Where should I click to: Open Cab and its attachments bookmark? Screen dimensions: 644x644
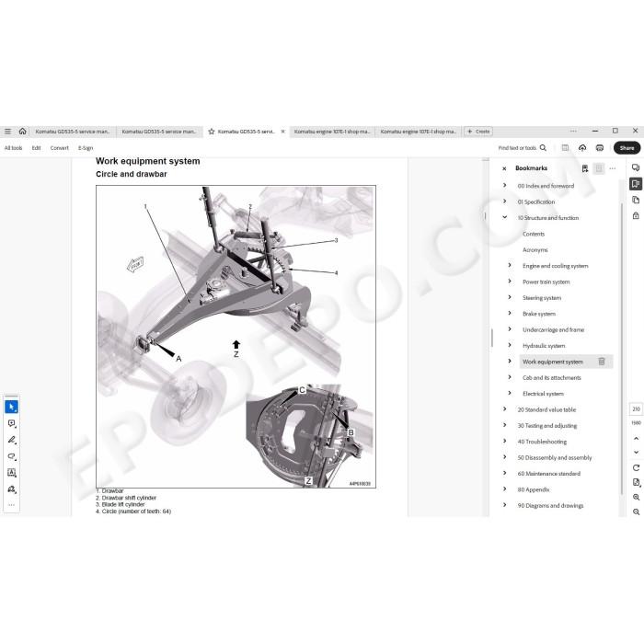pyautogui.click(x=552, y=377)
